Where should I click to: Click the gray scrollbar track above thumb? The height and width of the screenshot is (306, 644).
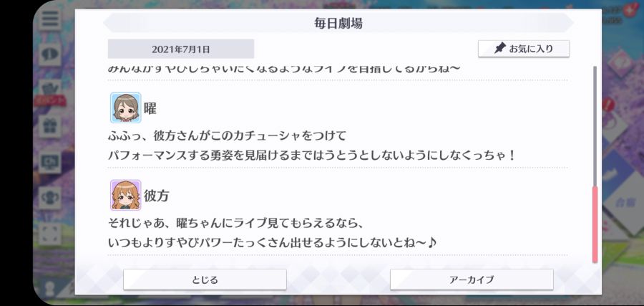point(595,125)
